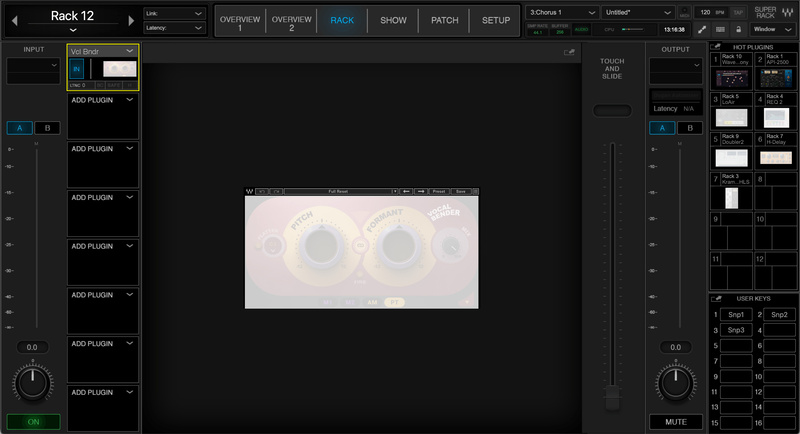The image size is (800, 434).
Task: Open Hot Plugin 7 Rack 3 thumbnail
Action: pos(732,198)
